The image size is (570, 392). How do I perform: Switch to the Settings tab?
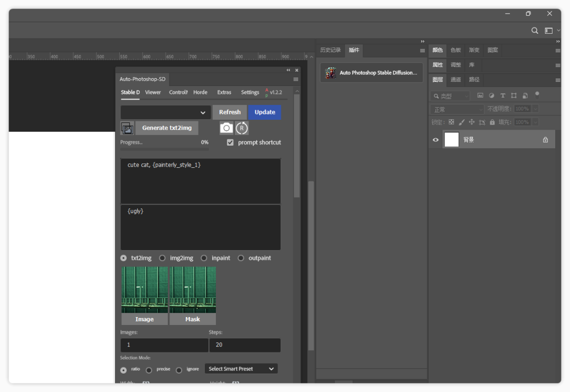point(250,92)
